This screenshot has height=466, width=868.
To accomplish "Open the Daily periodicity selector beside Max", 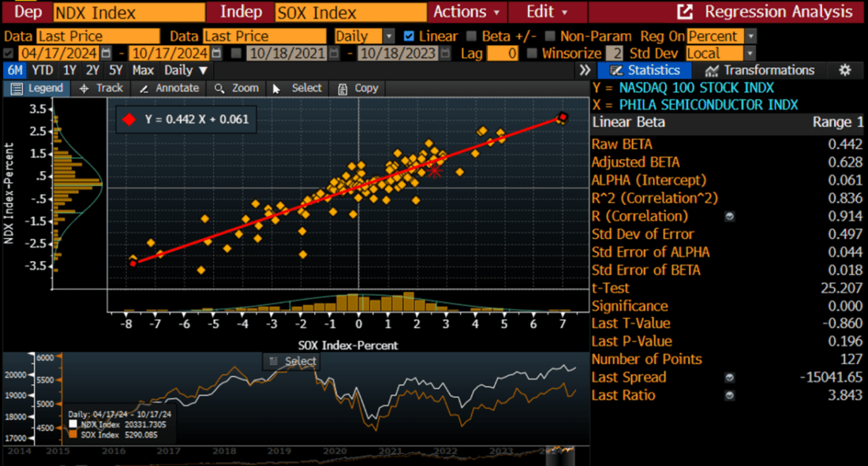I will (185, 70).
